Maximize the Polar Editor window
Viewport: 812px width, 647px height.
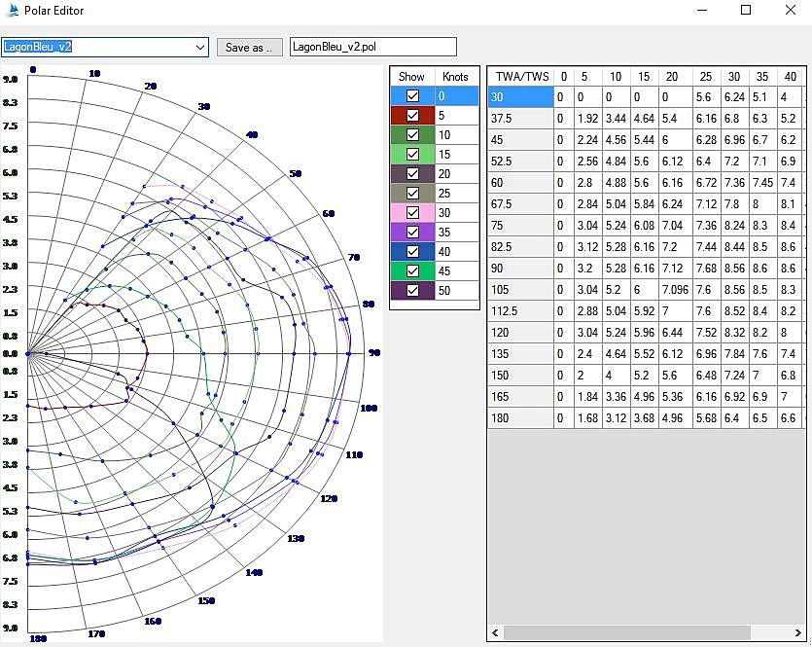(746, 10)
